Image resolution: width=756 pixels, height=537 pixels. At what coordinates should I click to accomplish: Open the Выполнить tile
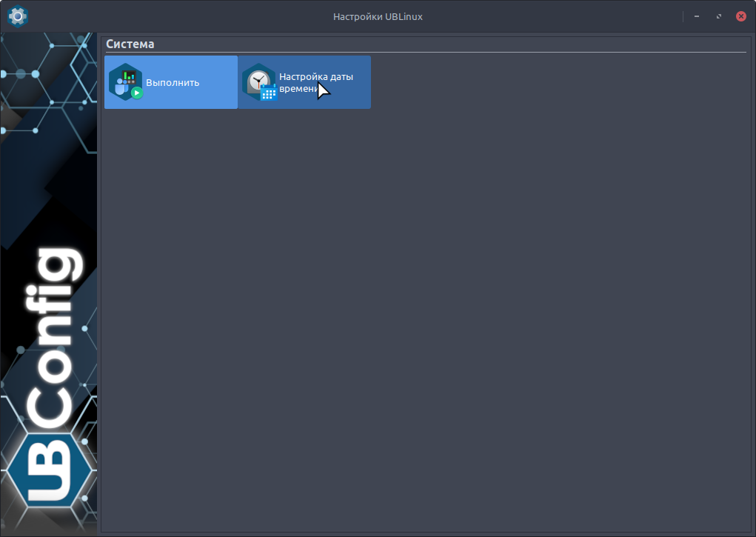pyautogui.click(x=171, y=82)
